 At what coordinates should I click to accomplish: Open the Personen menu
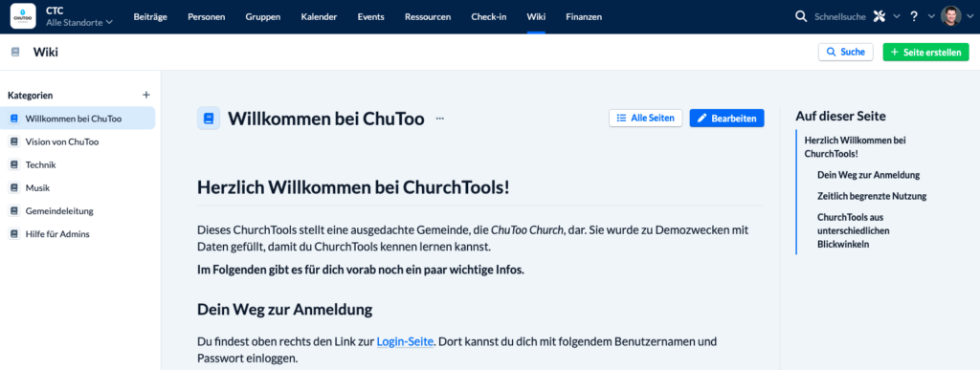207,17
